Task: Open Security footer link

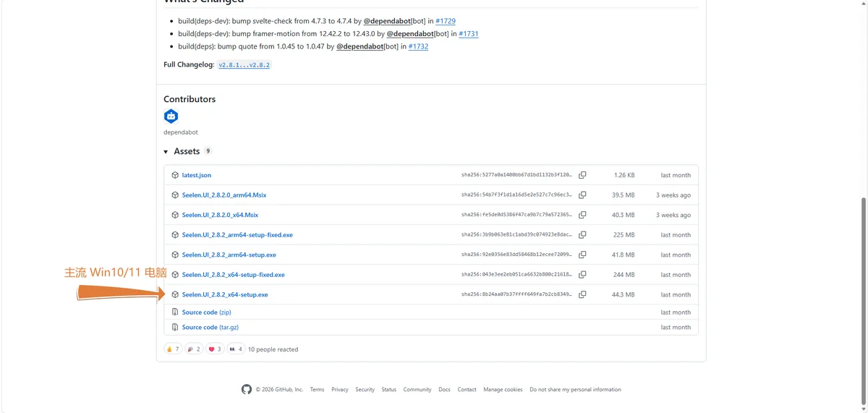Action: (365, 389)
